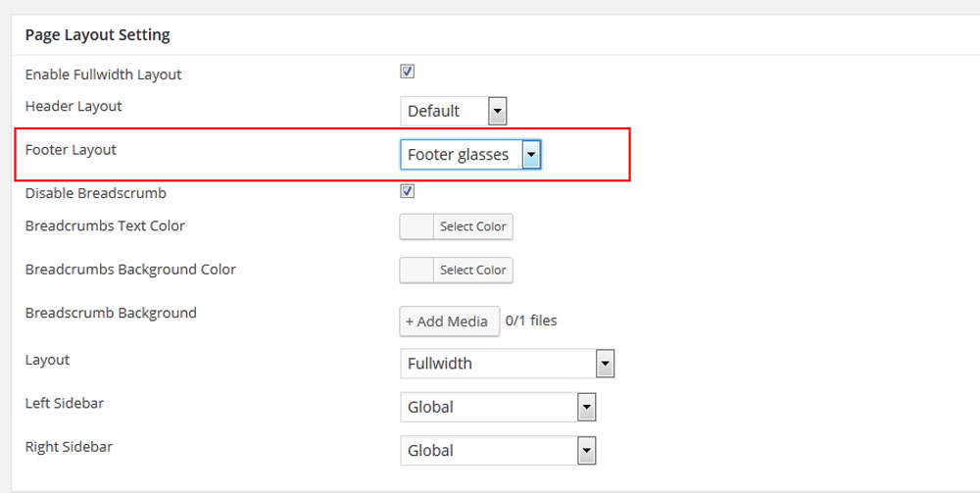Click the Right Sidebar dropdown arrow

(586, 451)
